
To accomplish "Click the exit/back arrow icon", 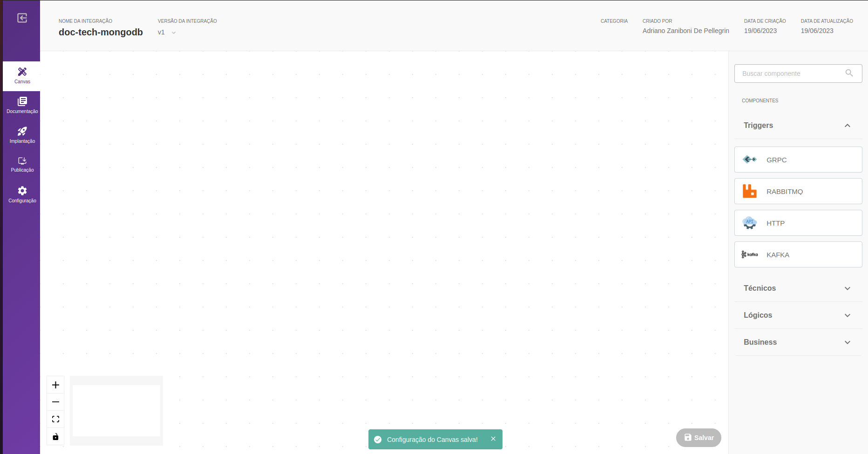I will [x=22, y=18].
